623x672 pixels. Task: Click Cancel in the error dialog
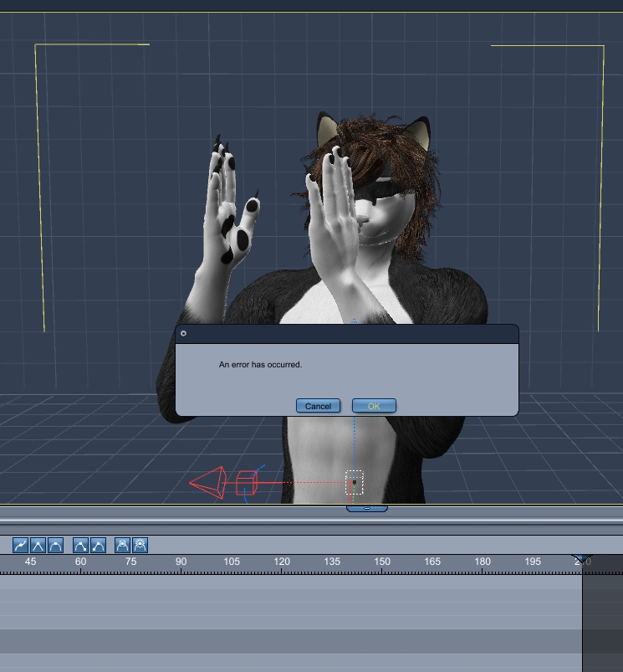tap(318, 405)
